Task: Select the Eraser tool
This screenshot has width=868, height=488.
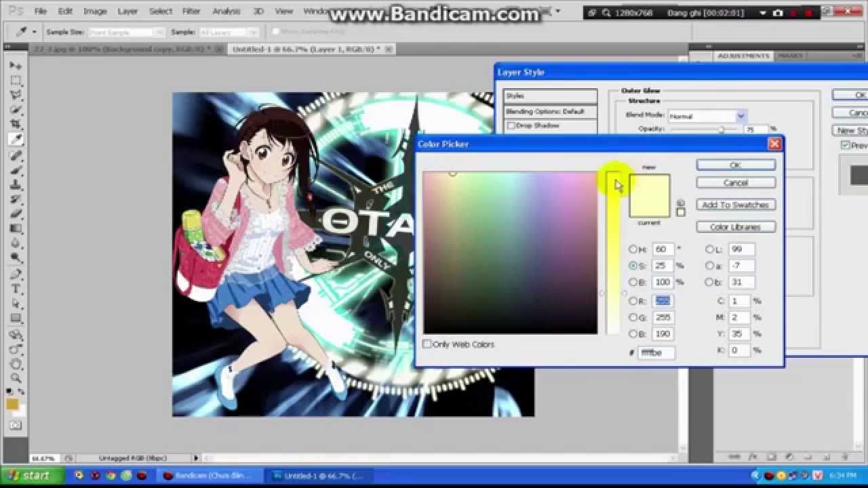Action: [x=15, y=214]
